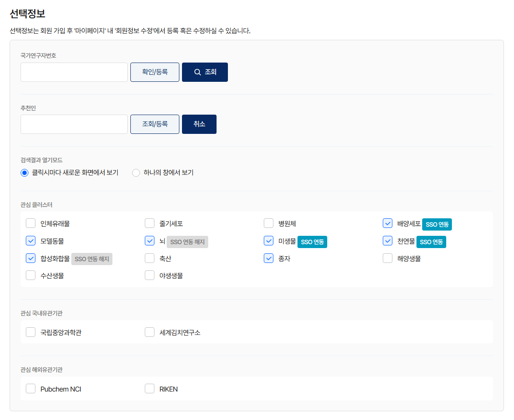Focus the 추천인 input field
Viewport: 514px width, 420px height.
click(x=74, y=124)
